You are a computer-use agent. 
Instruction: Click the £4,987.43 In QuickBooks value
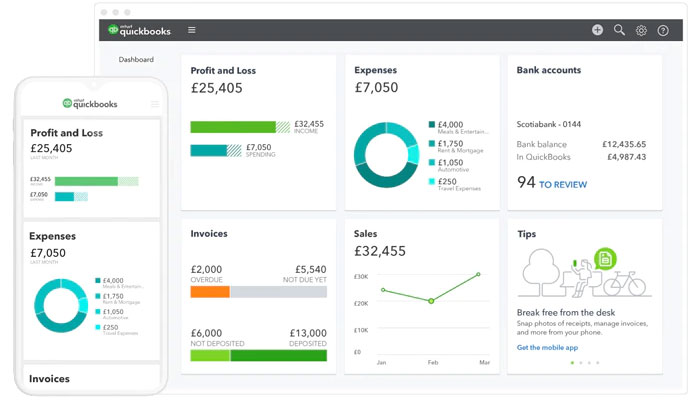[x=626, y=157]
